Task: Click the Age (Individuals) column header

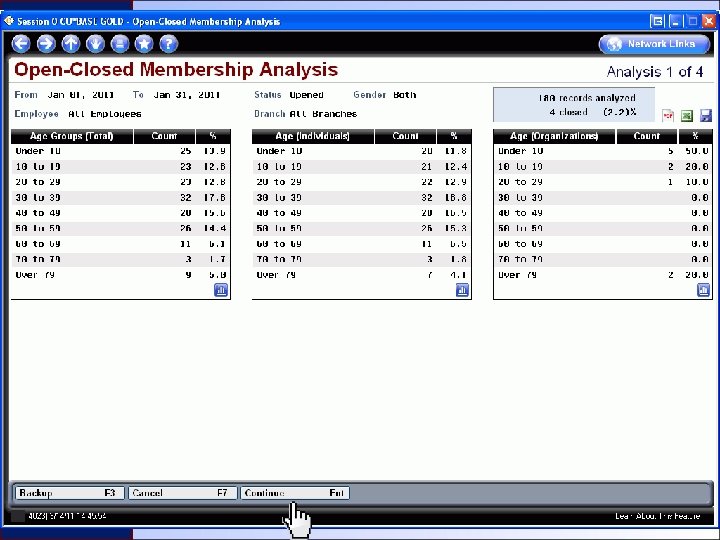Action: [x=313, y=136]
